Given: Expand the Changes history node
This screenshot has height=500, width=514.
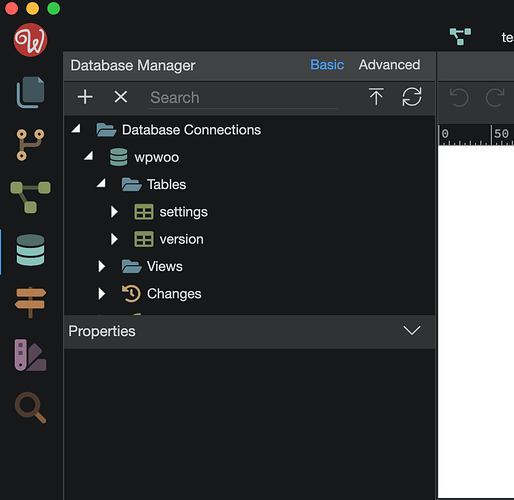Looking at the screenshot, I should click(102, 293).
